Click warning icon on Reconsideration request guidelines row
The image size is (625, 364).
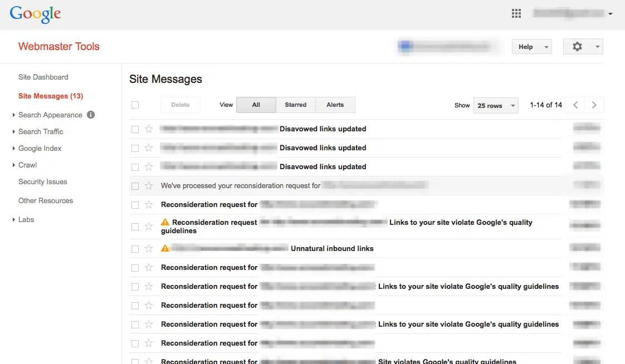tap(165, 222)
